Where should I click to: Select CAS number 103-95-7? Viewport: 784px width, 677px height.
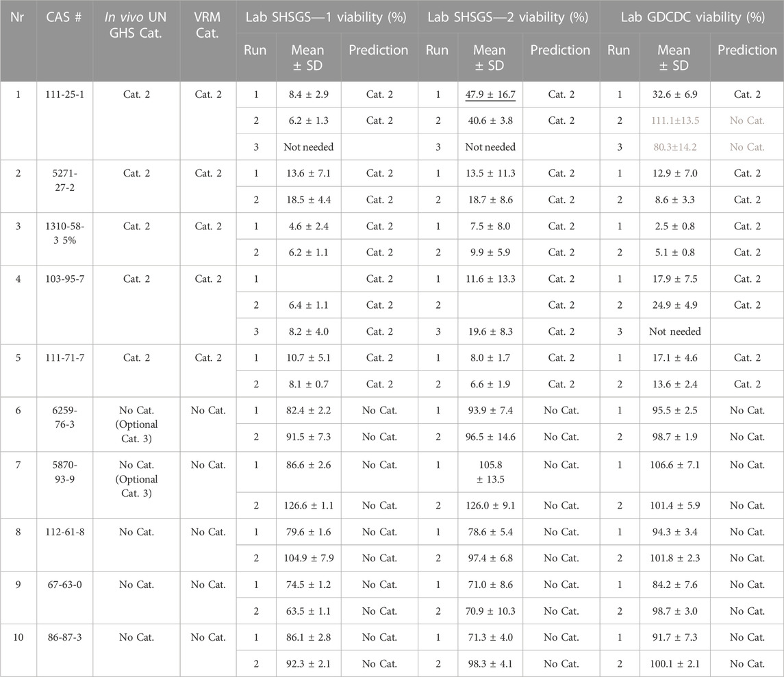pyautogui.click(x=64, y=279)
